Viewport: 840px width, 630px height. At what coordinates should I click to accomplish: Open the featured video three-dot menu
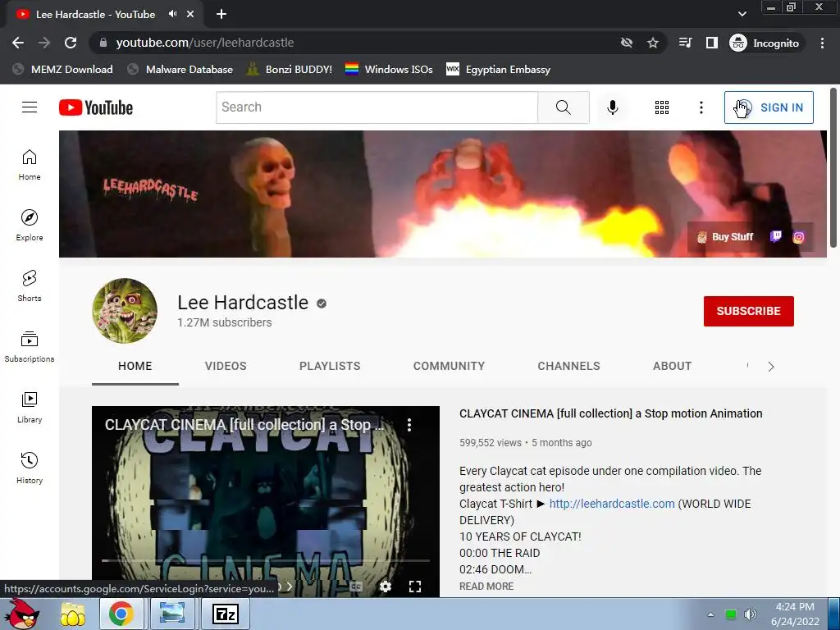pyautogui.click(x=409, y=425)
